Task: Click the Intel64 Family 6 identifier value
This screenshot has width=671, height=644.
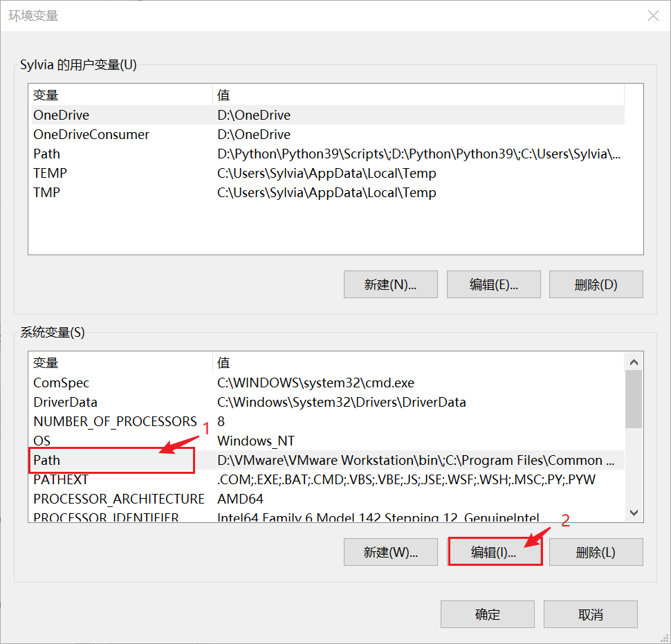Action: [x=378, y=517]
